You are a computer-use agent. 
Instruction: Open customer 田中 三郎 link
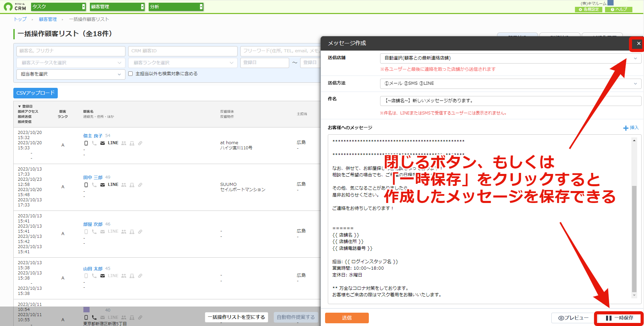point(93,177)
